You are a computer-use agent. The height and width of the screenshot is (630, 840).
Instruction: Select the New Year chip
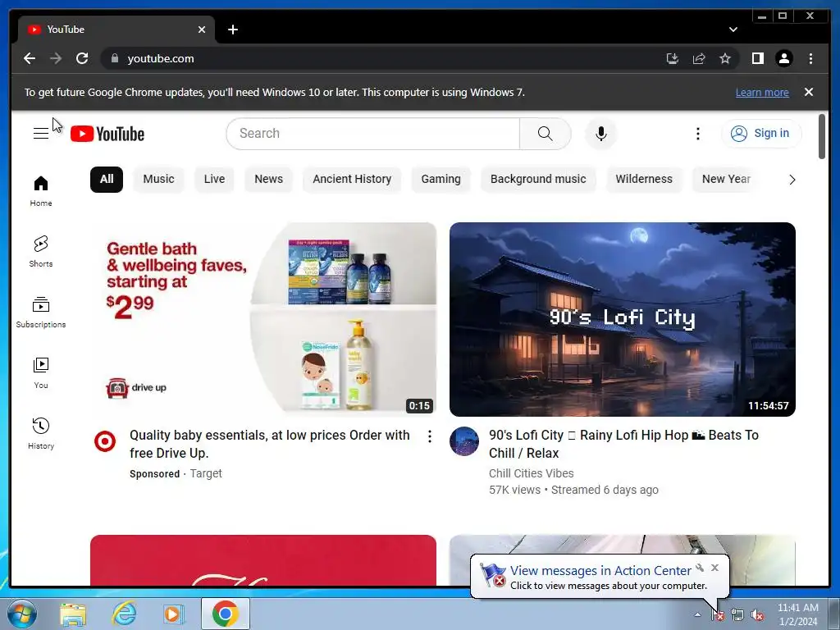(x=727, y=179)
